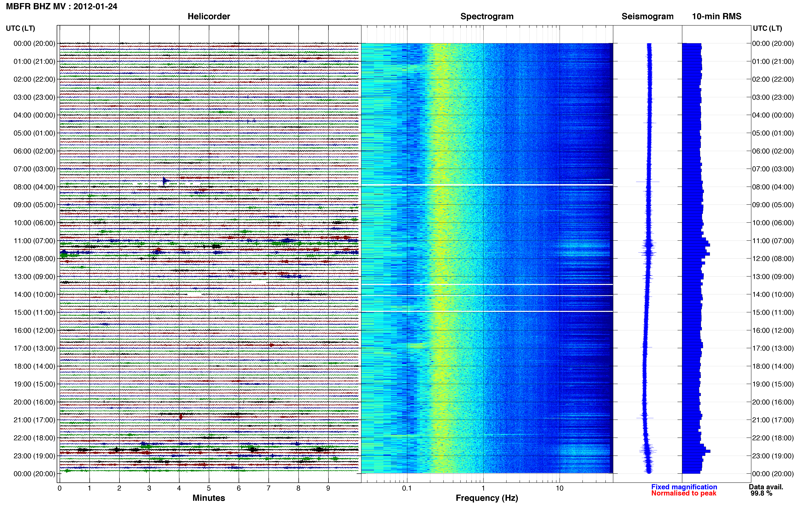
Task: Click the "Minutes" axis title under the helicorder
Action: click(209, 498)
